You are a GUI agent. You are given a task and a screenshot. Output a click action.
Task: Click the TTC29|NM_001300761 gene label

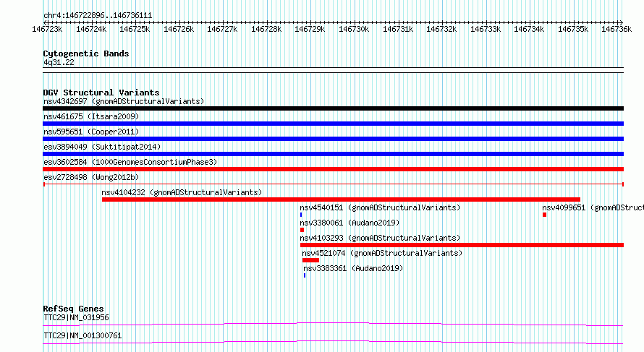82,335
